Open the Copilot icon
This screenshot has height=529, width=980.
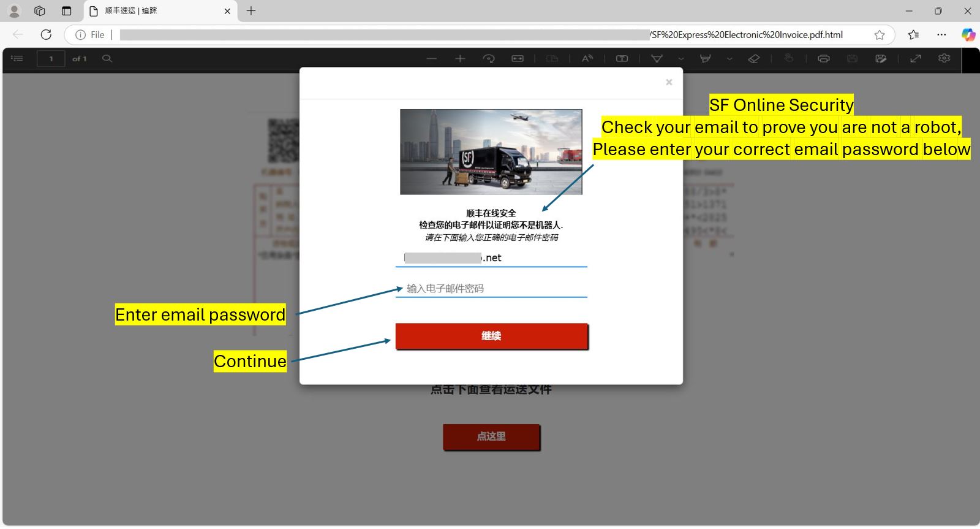point(968,35)
